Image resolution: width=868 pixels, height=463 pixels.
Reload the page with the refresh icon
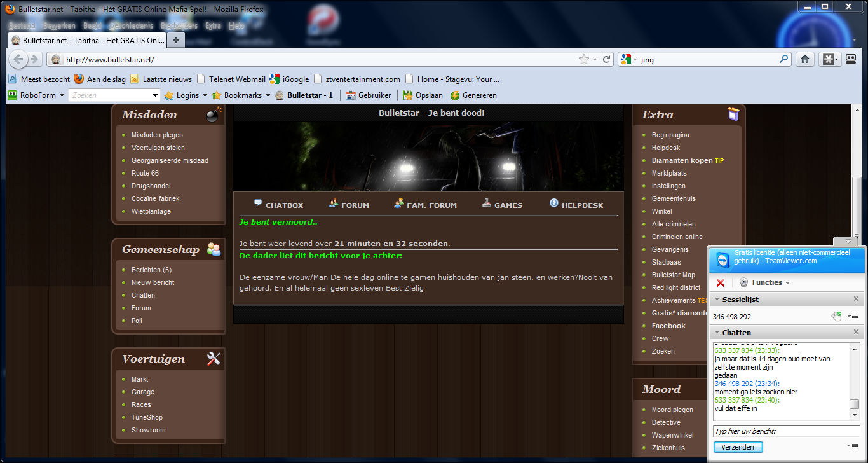point(607,59)
